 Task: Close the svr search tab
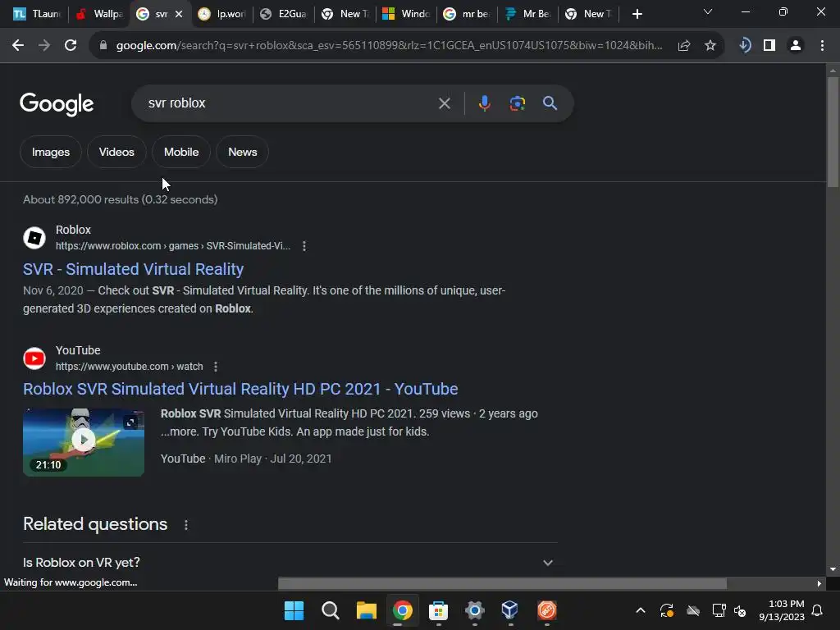coord(179,15)
